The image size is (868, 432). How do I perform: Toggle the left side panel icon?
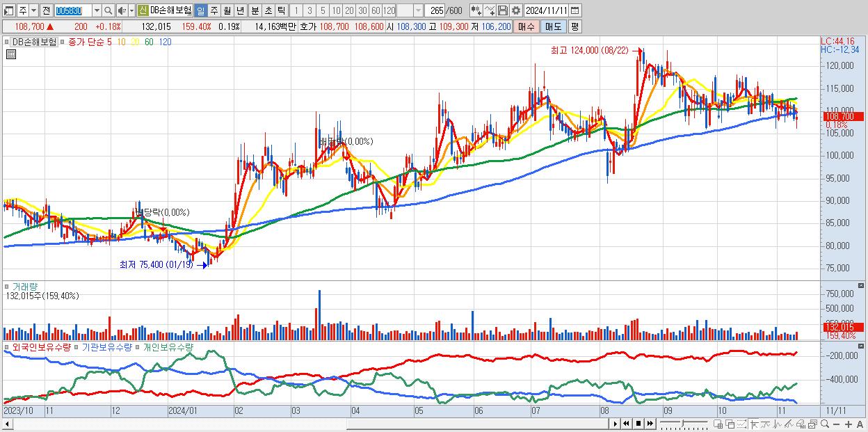tap(8, 10)
